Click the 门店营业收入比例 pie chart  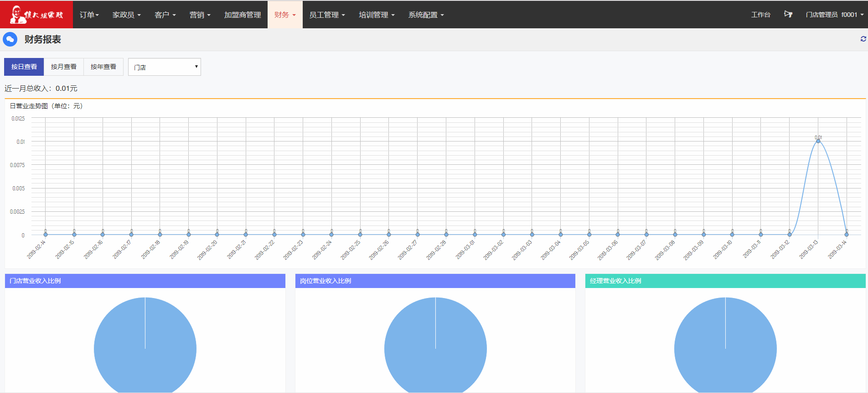coord(145,345)
